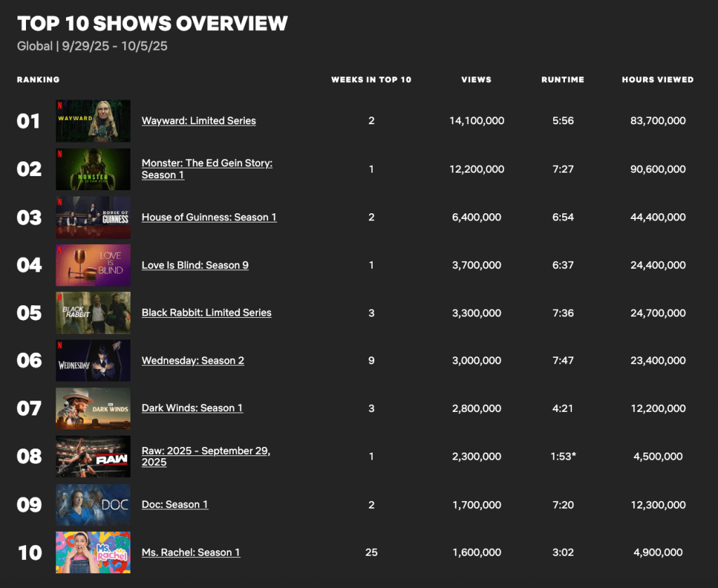Open Wayward: Limited Series link

(199, 121)
